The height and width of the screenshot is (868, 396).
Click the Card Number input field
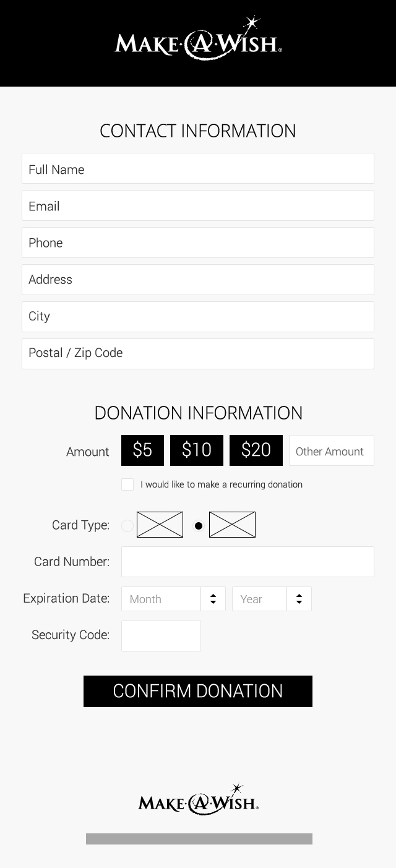(x=247, y=562)
